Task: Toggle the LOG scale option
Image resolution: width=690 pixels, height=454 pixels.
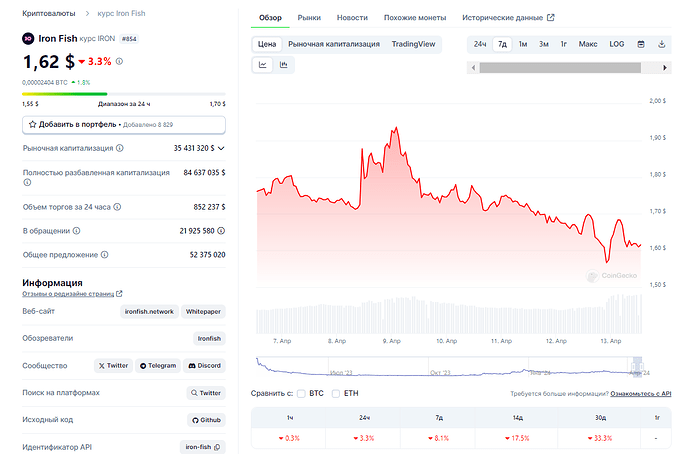Action: click(x=617, y=44)
